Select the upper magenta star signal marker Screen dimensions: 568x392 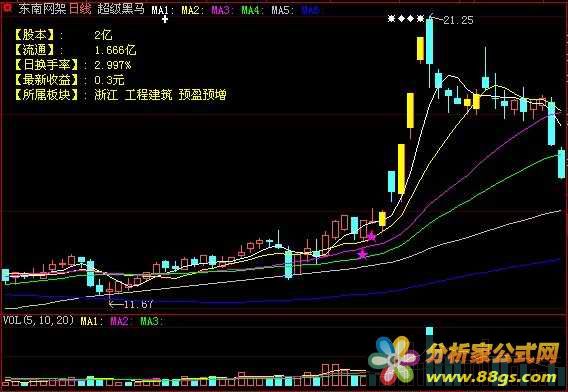coord(372,237)
